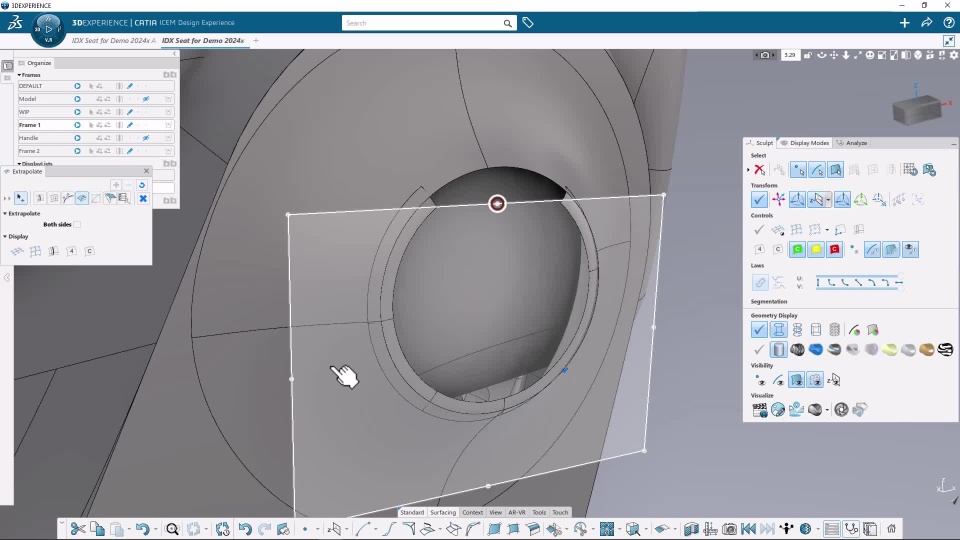Screen dimensions: 960x540
Task: Click the magenta axis translate icon in Transform
Action: [x=778, y=199]
